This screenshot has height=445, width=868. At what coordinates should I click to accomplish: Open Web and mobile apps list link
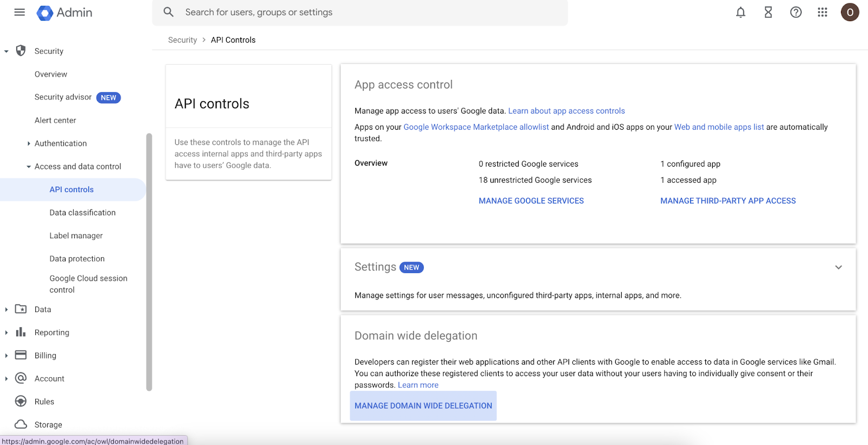point(719,127)
